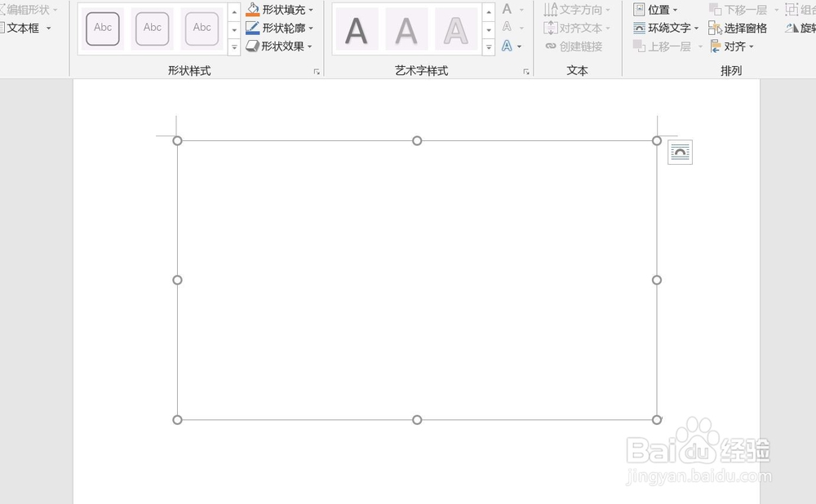Image resolution: width=816 pixels, height=504 pixels.
Task: Open the WordArt Styles (艺术字样式) dialog launcher
Action: click(526, 72)
